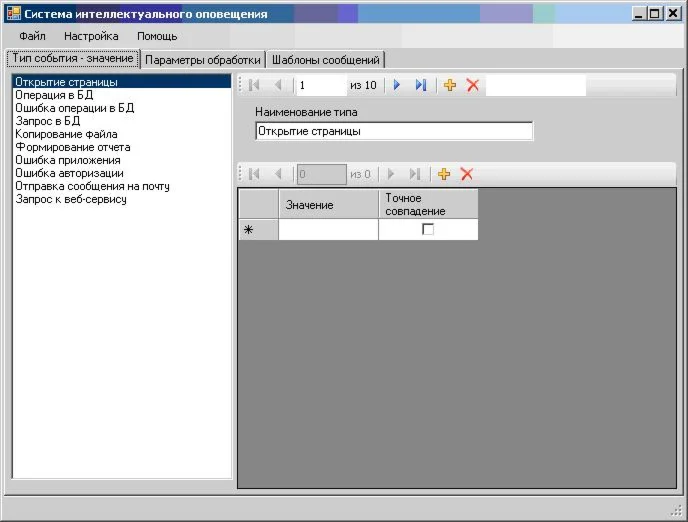The height and width of the screenshot is (522, 688).
Task: Select 'Запрос к веб-сервису' list item
Action: coord(70,199)
